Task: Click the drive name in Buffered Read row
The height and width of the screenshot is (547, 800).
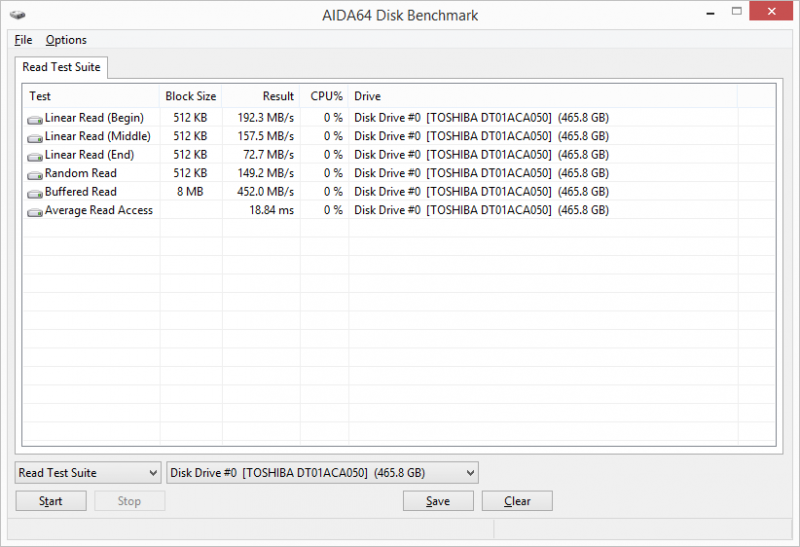Action: coord(482,191)
